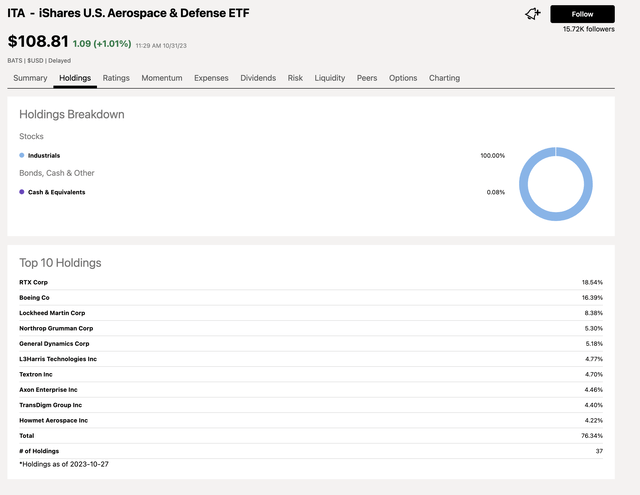Open the Risk tab
Image resolution: width=640 pixels, height=495 pixels.
295,78
